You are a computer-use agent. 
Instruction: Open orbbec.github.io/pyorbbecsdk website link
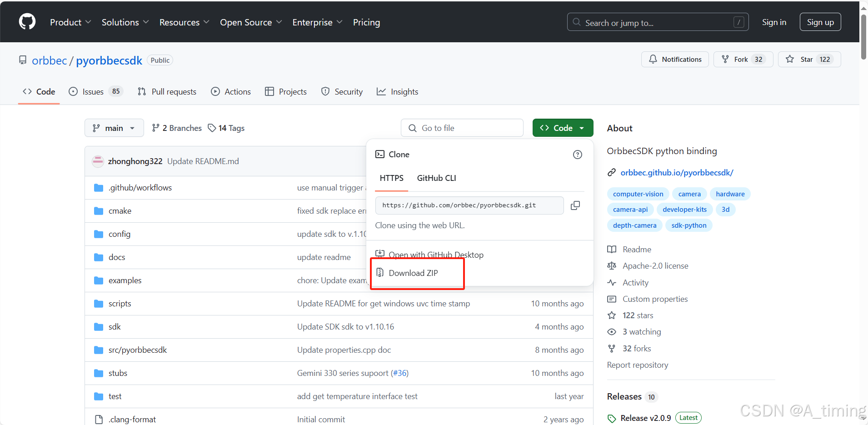(677, 173)
